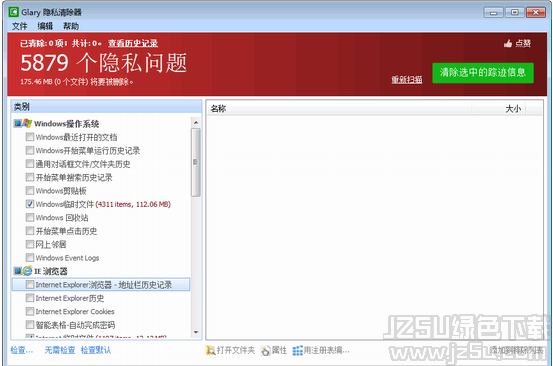This screenshot has height=366, width=553.
Task: Click 清除选中的踪迹信息 green button
Action: click(x=483, y=73)
